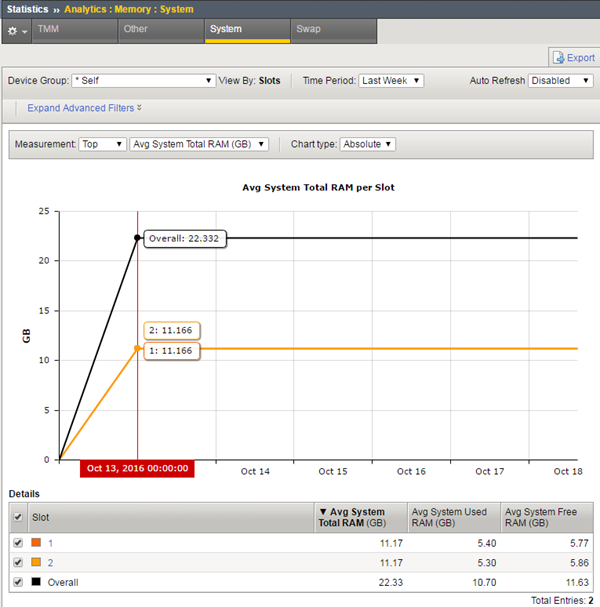Open the Other tab
The height and width of the screenshot is (607, 600).
[x=135, y=30]
